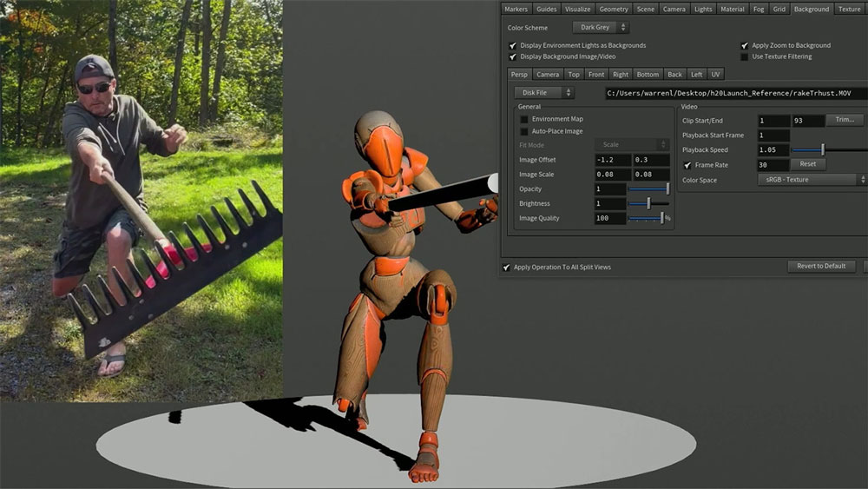Select the Camera view tab

coord(548,75)
